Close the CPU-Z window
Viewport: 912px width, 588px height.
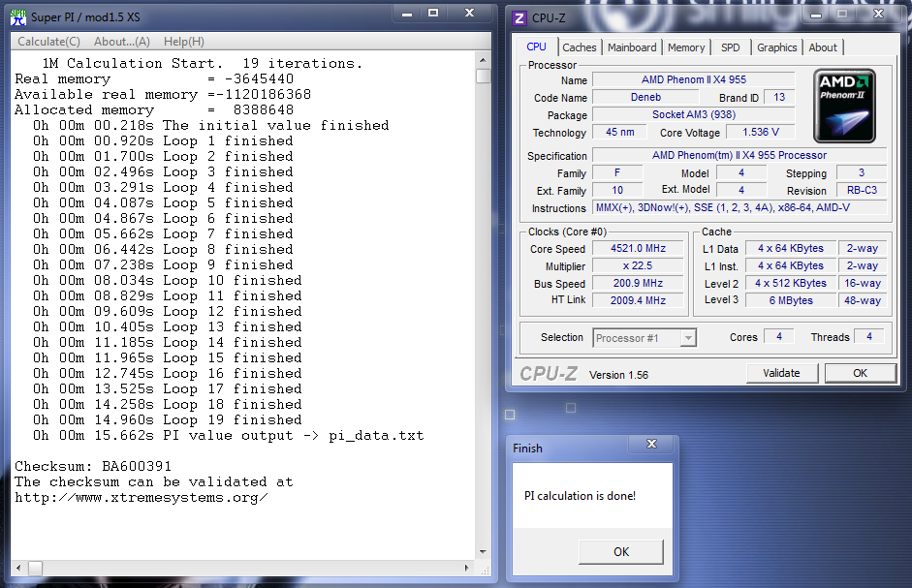[x=879, y=14]
